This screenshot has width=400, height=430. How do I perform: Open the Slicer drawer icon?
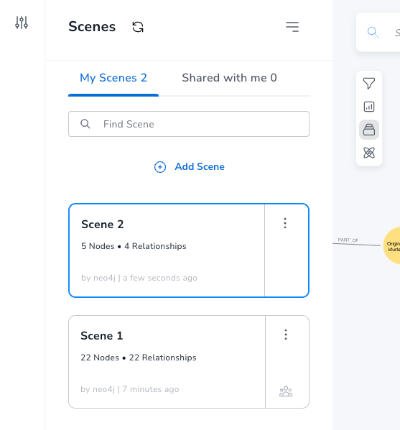coord(369,130)
